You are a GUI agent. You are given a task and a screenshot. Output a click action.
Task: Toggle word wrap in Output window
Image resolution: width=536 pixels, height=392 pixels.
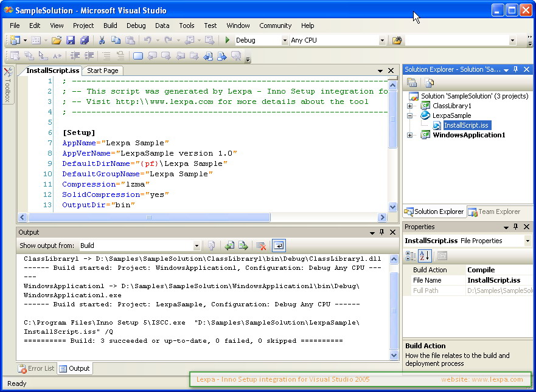click(279, 246)
